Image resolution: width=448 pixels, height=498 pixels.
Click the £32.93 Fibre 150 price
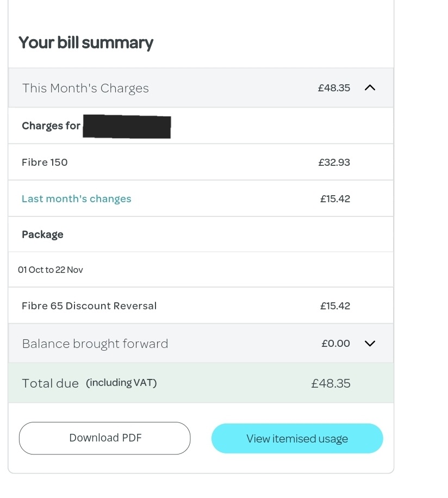coord(334,162)
